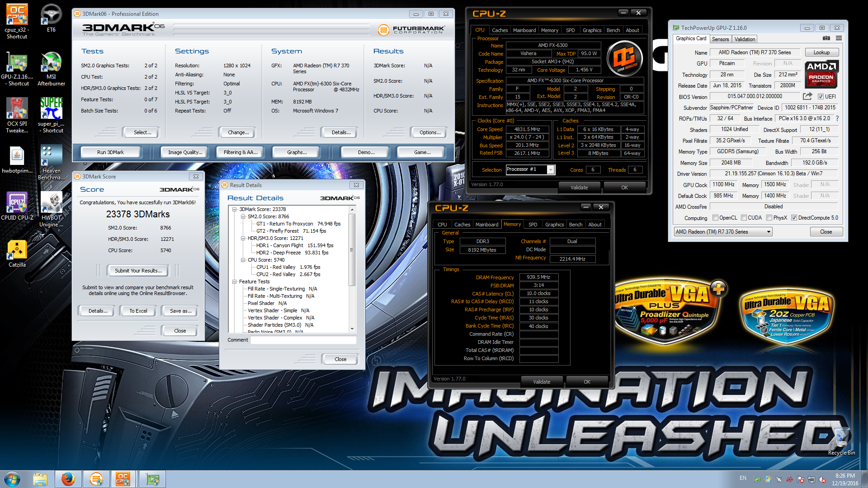Select HDR2 - Deep Freeze row
Image resolution: width=868 pixels, height=488 pixels.
(x=292, y=253)
